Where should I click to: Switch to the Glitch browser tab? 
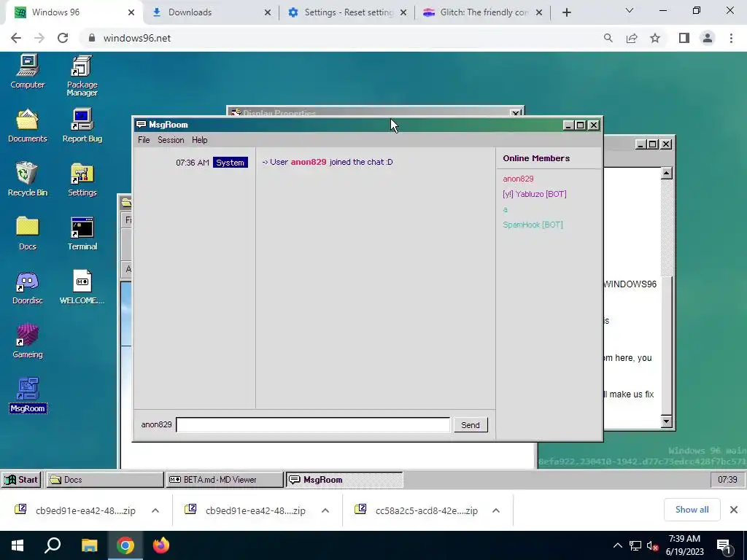pos(484,12)
